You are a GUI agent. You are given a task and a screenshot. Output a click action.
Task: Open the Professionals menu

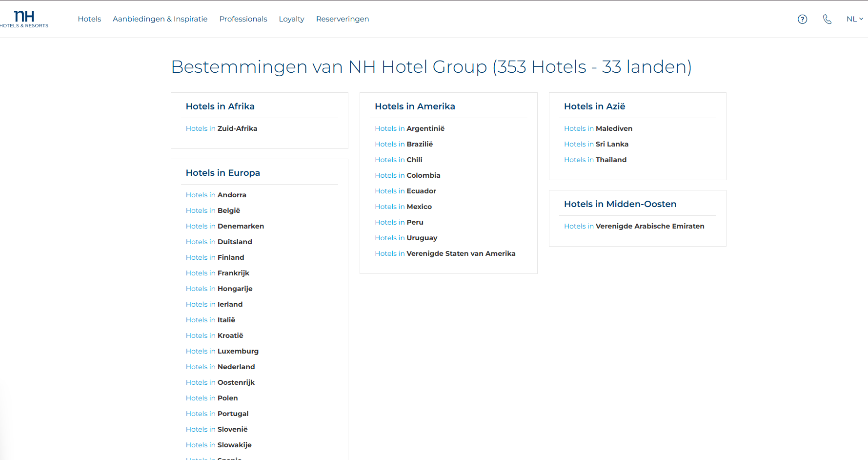coord(243,19)
